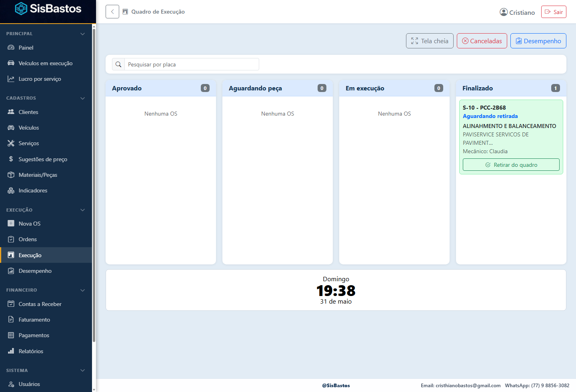576x392 pixels.
Task: Click the clipboard icon next to Ordens
Action: pyautogui.click(x=11, y=239)
